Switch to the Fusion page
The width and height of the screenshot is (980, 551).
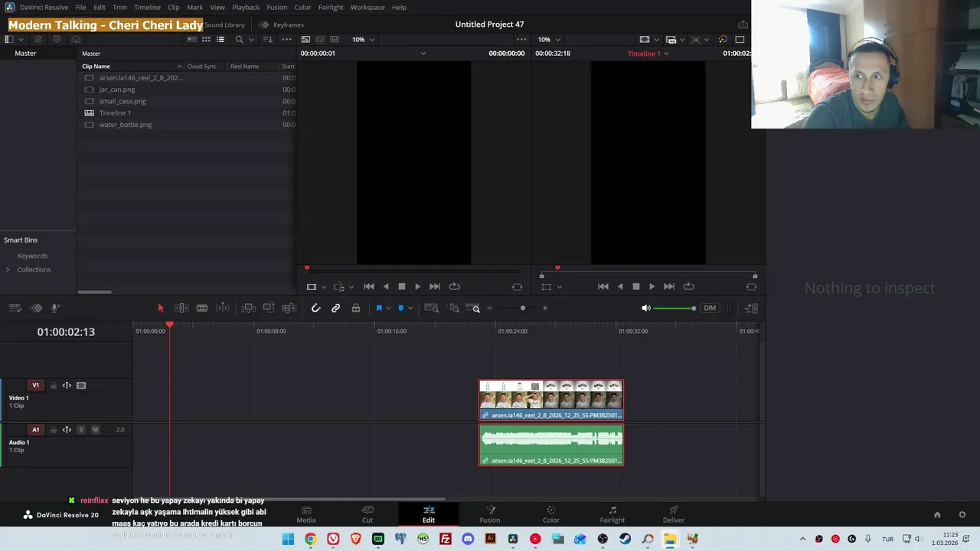[490, 514]
